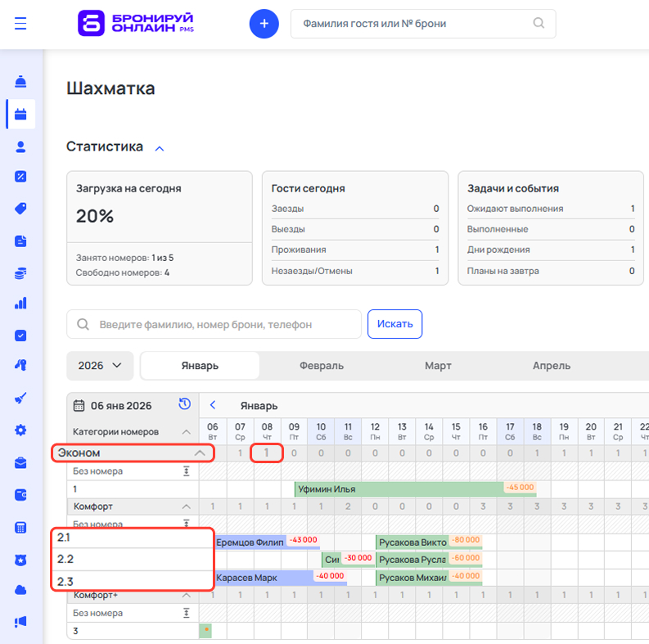The image size is (649, 644).
Task: Open the bar chart reports icon
Action: tap(20, 304)
